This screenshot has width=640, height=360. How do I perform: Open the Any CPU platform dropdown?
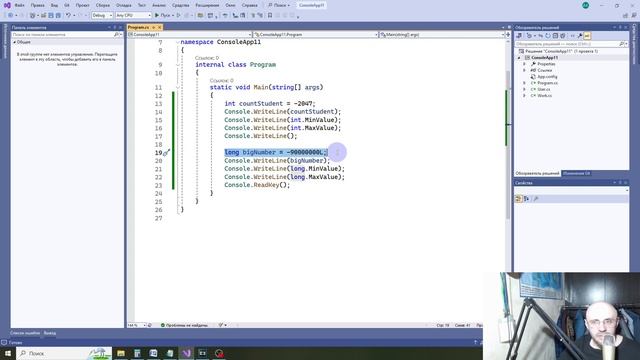pos(133,15)
